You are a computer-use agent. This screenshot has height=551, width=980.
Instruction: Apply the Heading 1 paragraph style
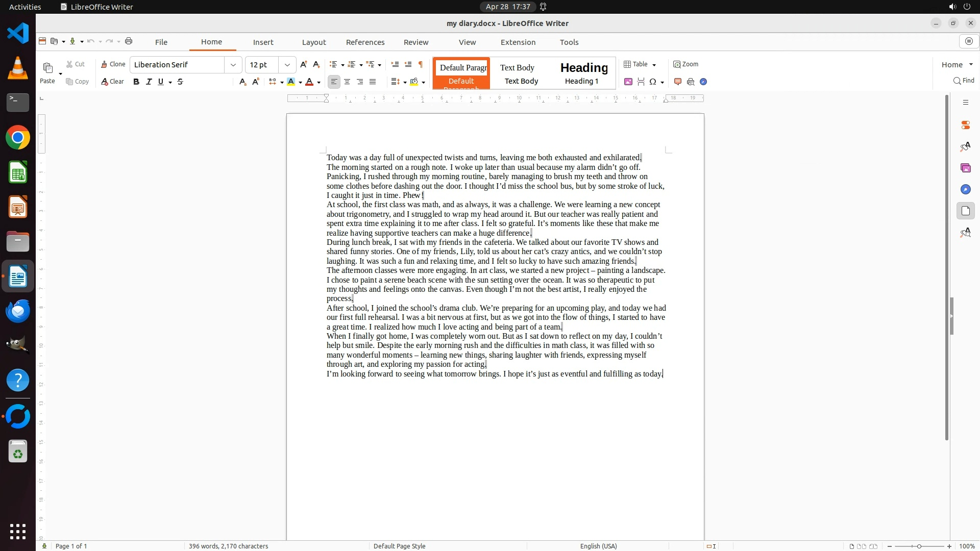pos(583,73)
